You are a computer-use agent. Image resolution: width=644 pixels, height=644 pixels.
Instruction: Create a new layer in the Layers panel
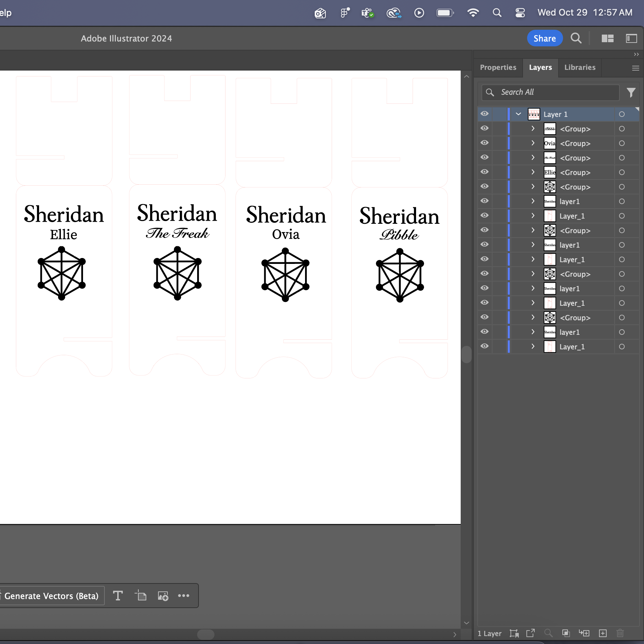[x=603, y=633]
